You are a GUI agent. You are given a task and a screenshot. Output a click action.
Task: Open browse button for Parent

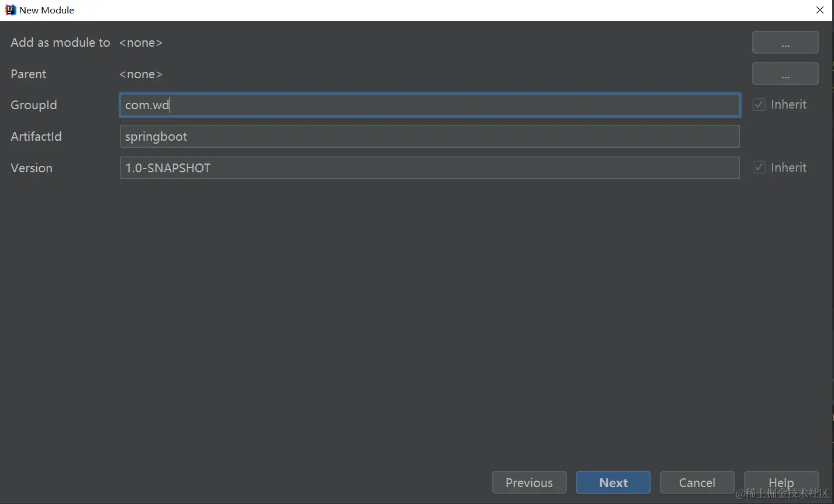coord(785,74)
